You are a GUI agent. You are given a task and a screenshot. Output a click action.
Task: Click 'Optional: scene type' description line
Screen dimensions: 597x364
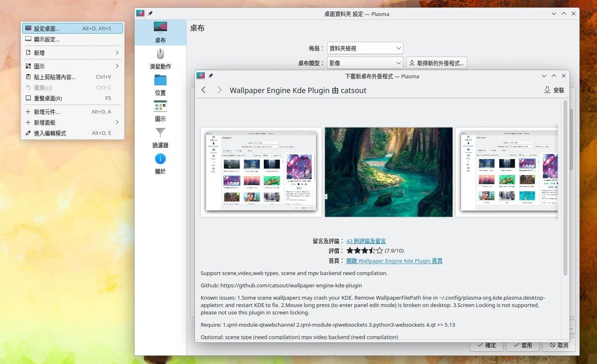(x=299, y=337)
